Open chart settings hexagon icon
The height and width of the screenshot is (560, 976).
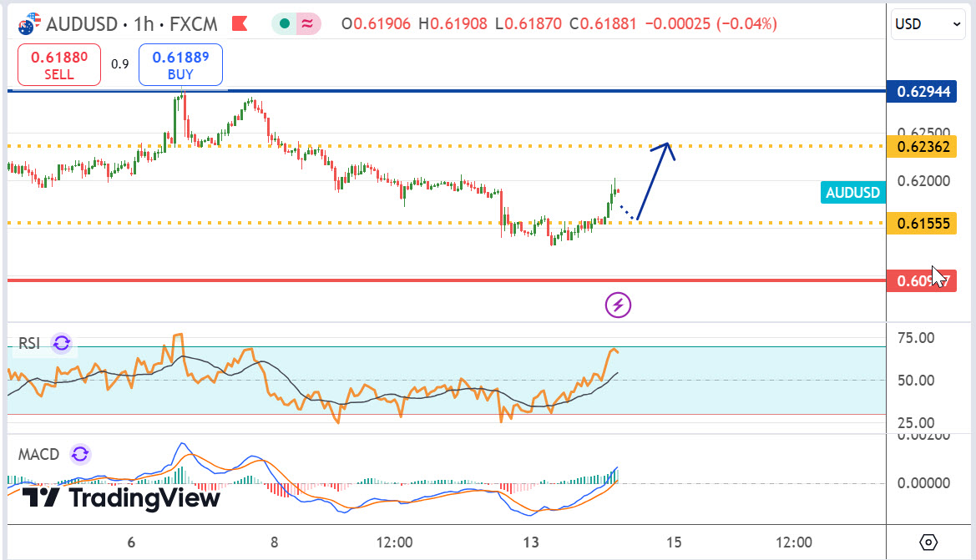(929, 542)
